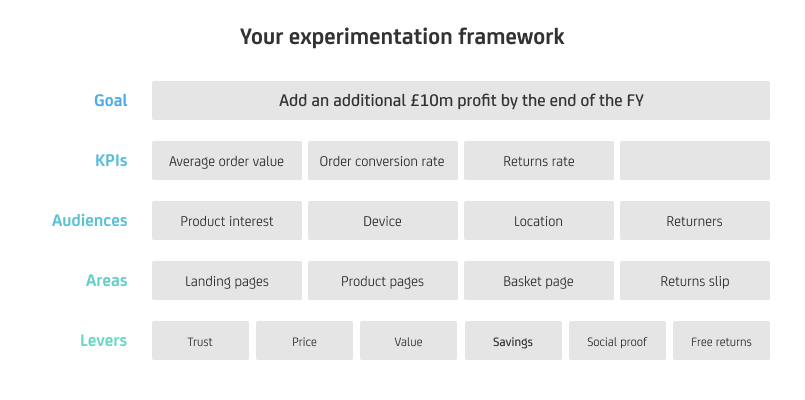Image resolution: width=805 pixels, height=400 pixels.
Task: Select the Trust lever
Action: (200, 341)
